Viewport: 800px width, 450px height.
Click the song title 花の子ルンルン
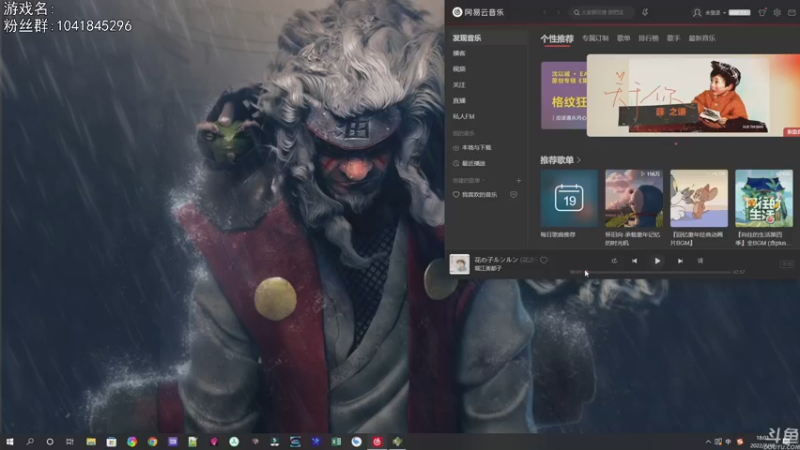point(496,260)
